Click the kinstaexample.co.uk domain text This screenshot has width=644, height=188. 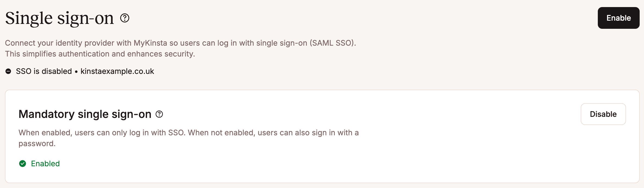point(117,71)
